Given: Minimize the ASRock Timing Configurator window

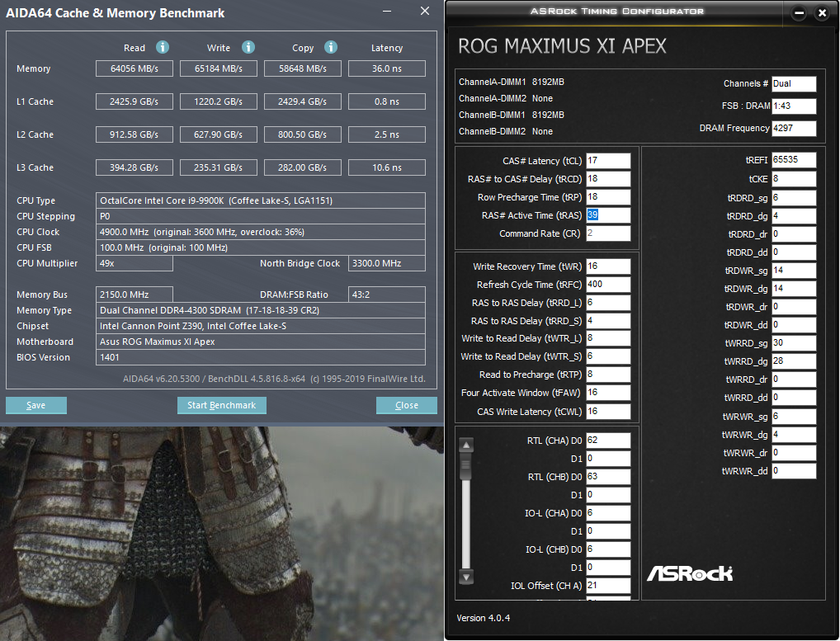Looking at the screenshot, I should click(799, 13).
